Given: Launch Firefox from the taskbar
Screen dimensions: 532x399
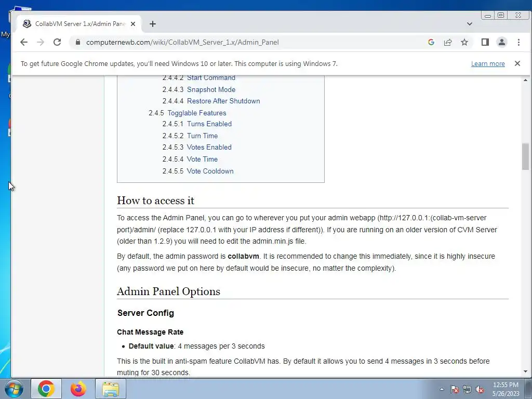Looking at the screenshot, I should [78, 389].
